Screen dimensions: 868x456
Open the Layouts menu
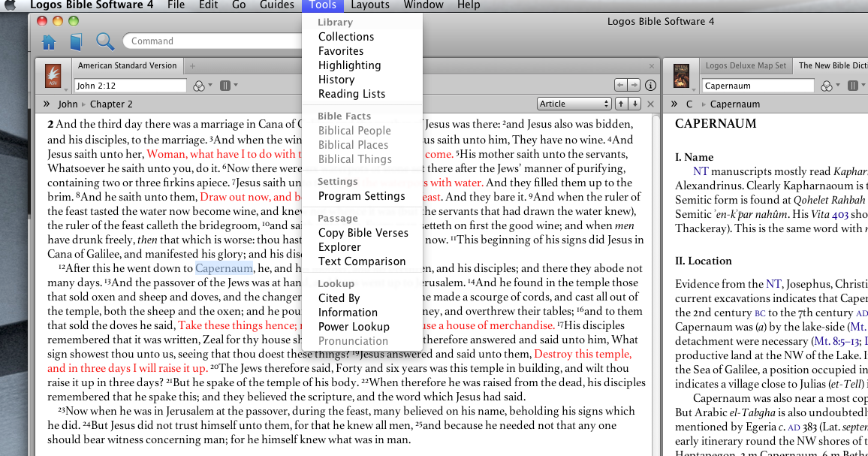coord(370,5)
